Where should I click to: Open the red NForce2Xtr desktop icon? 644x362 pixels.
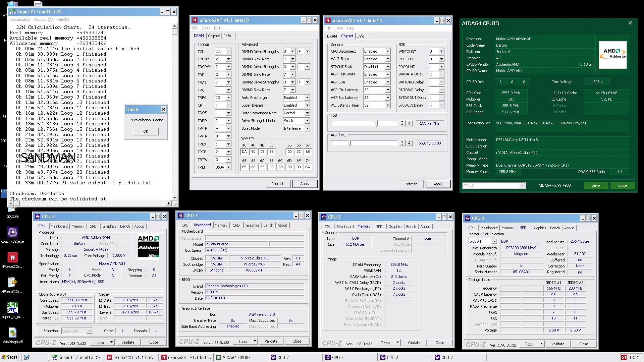tap(12, 257)
